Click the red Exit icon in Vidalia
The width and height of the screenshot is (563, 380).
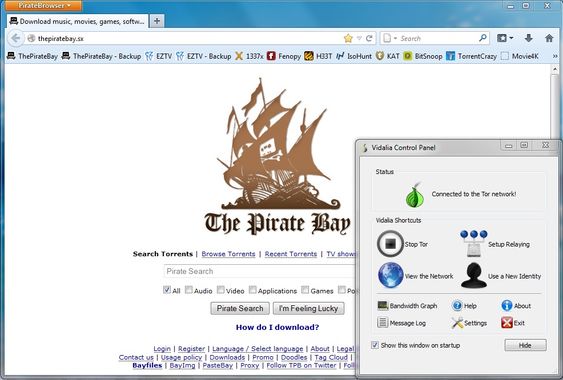coord(507,323)
